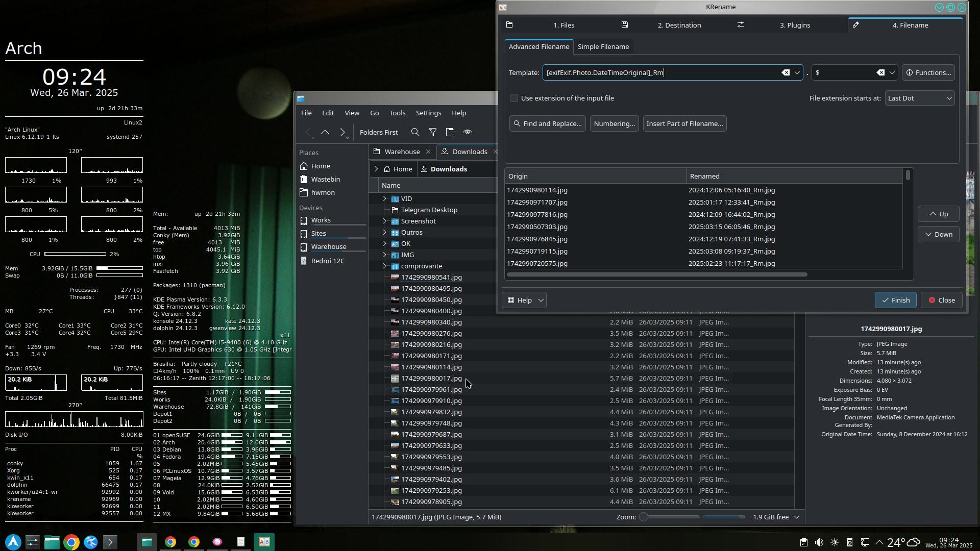Click the filter funnel icon in Dolphin toolbar
This screenshot has height=551, width=980.
(433, 132)
